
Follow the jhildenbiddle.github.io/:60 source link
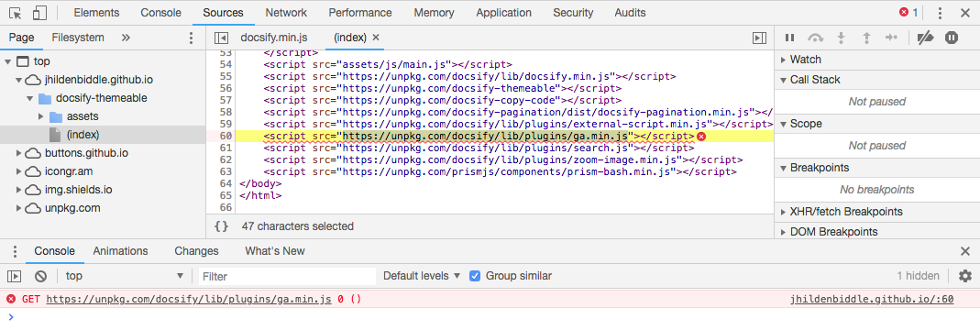coord(872,299)
